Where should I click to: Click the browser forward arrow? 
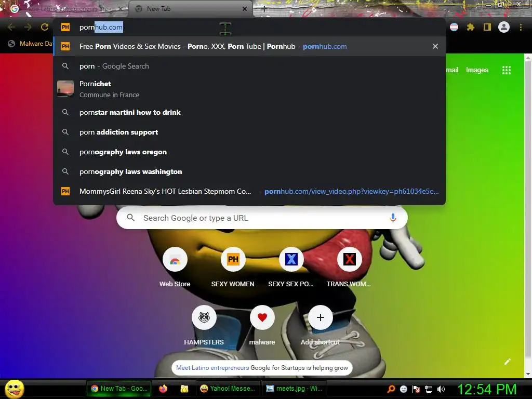coord(28,27)
